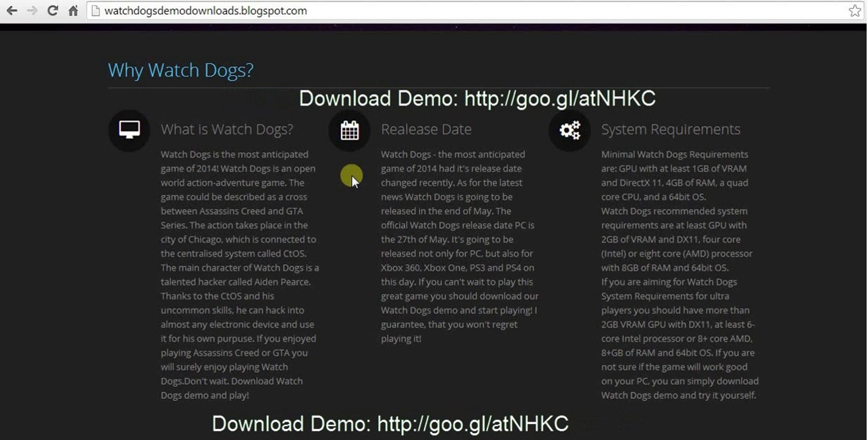Click the line "between Assassins Creed and GTA"
The image size is (868, 440).
(x=232, y=211)
